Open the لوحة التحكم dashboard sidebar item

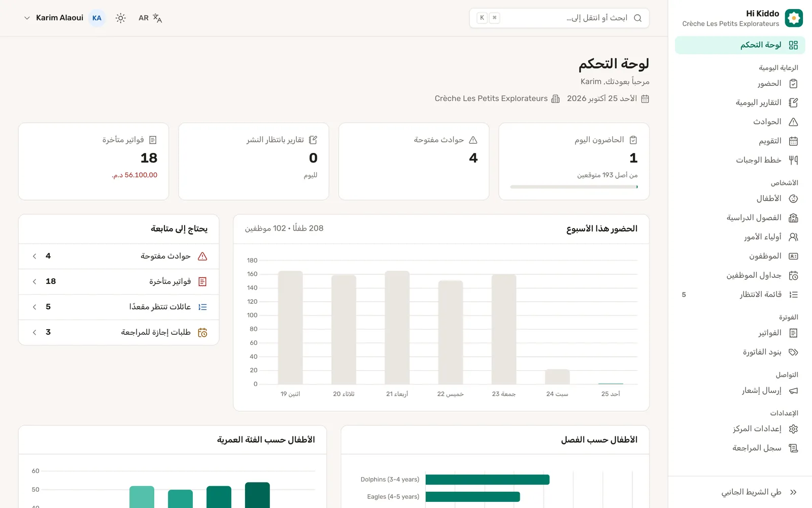(740, 45)
